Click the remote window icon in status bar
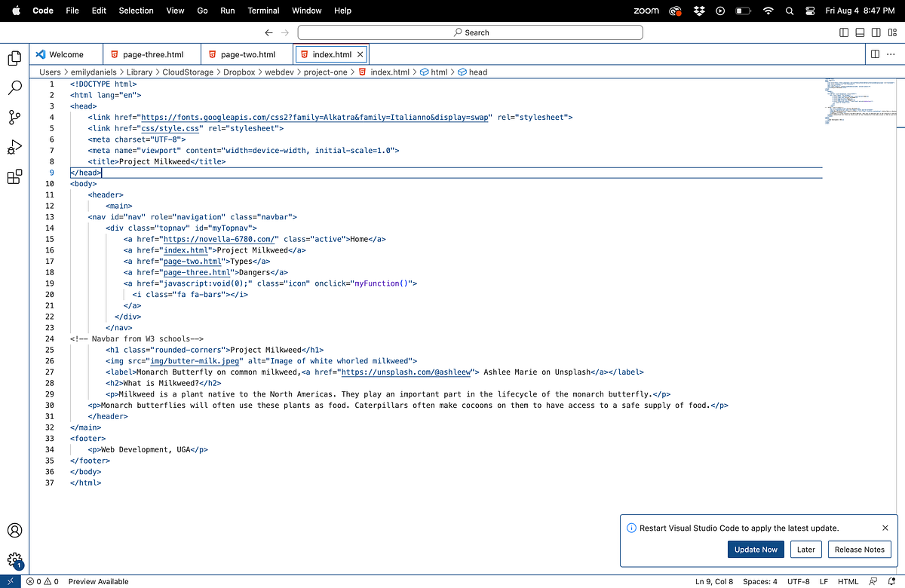Image resolution: width=905 pixels, height=588 pixels. point(9,581)
